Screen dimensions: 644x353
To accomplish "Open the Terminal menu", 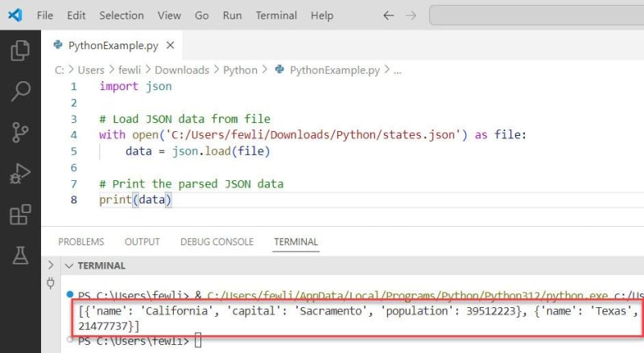I will tap(276, 15).
